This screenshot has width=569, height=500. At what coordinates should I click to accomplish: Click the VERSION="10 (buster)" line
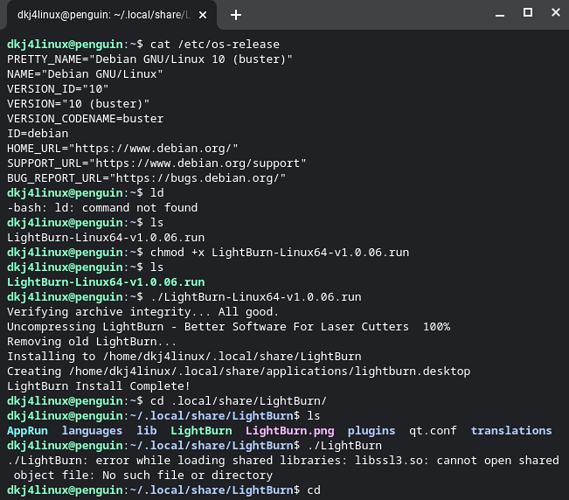click(78, 104)
